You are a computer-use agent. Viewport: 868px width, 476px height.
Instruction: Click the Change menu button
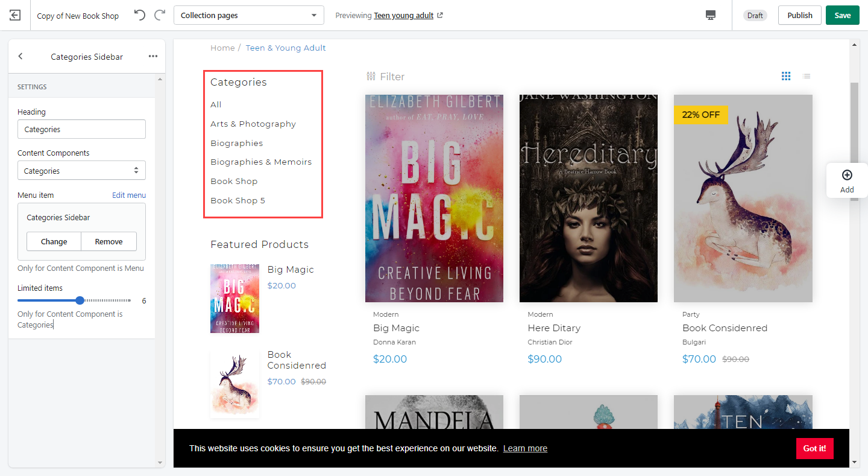54,241
